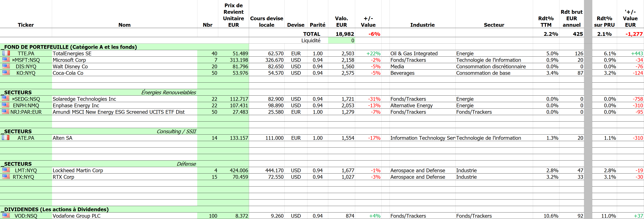
Task: Click the Beverages industry cell
Action: [422, 73]
